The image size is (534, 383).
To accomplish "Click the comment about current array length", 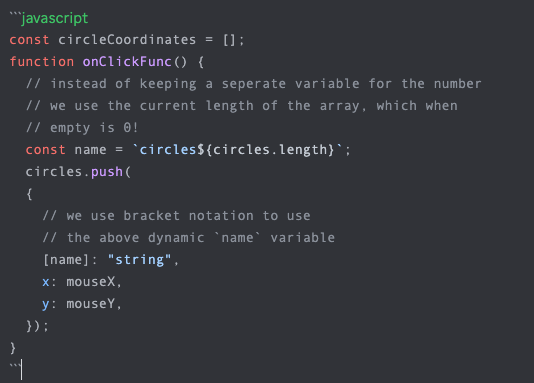I will [242, 106].
